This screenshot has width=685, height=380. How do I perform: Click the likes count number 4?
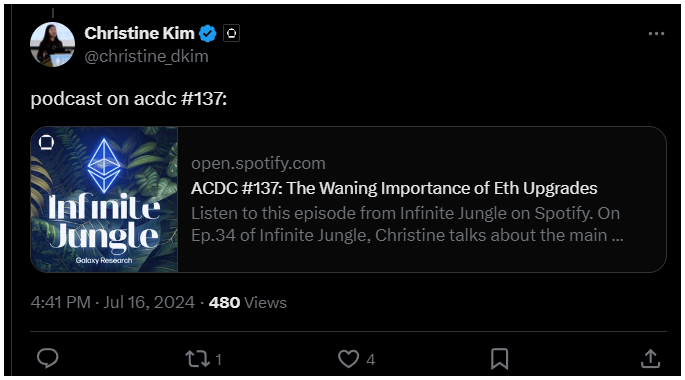click(370, 359)
